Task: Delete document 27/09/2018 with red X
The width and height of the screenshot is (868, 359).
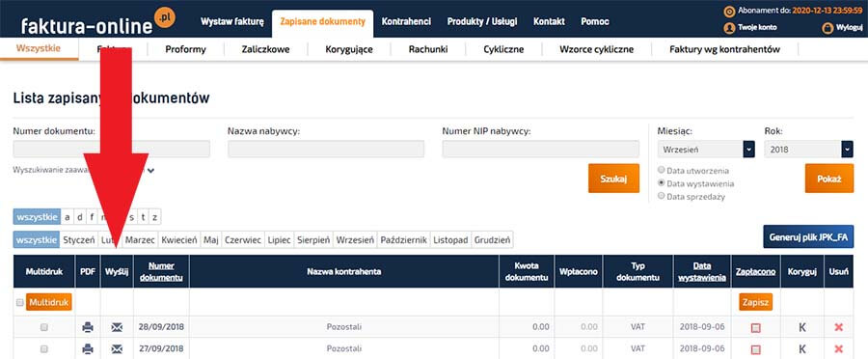Action: click(838, 349)
